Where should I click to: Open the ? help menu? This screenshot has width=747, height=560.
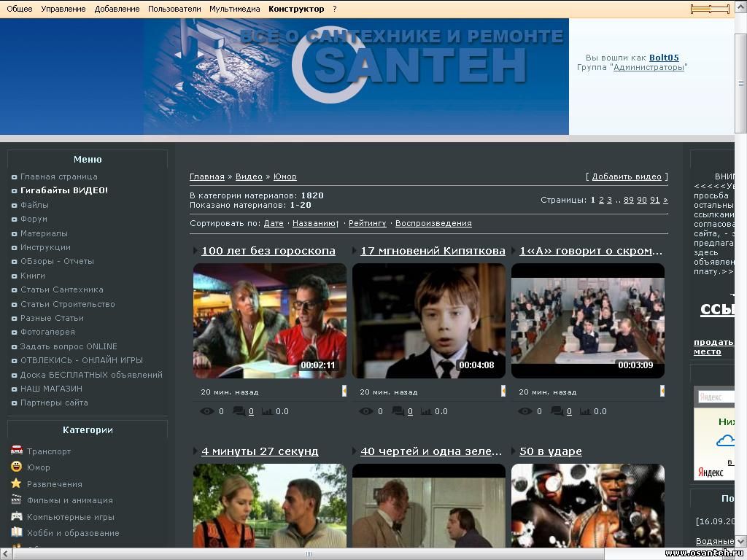pyautogui.click(x=334, y=9)
